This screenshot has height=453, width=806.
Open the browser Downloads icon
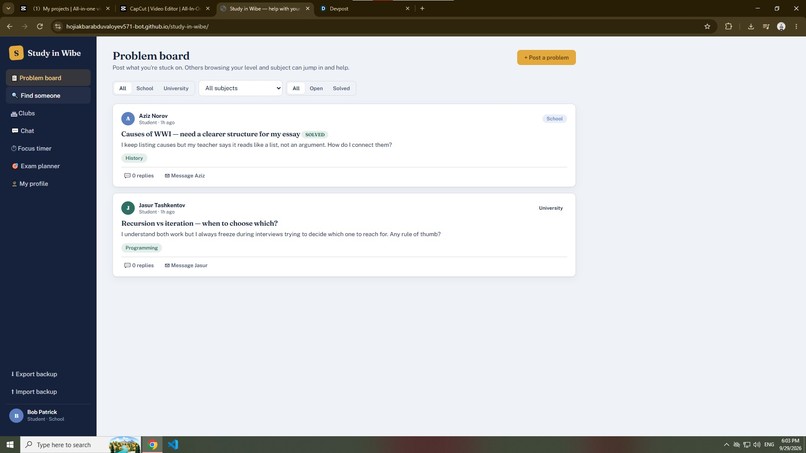pos(750,26)
